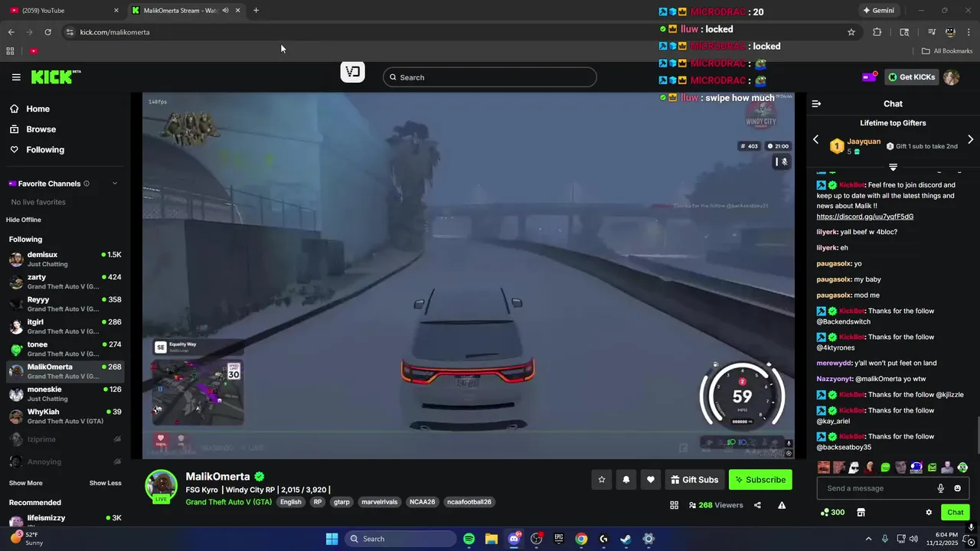
Task: Open the Kick hamburger sidebar menu
Action: (16, 77)
